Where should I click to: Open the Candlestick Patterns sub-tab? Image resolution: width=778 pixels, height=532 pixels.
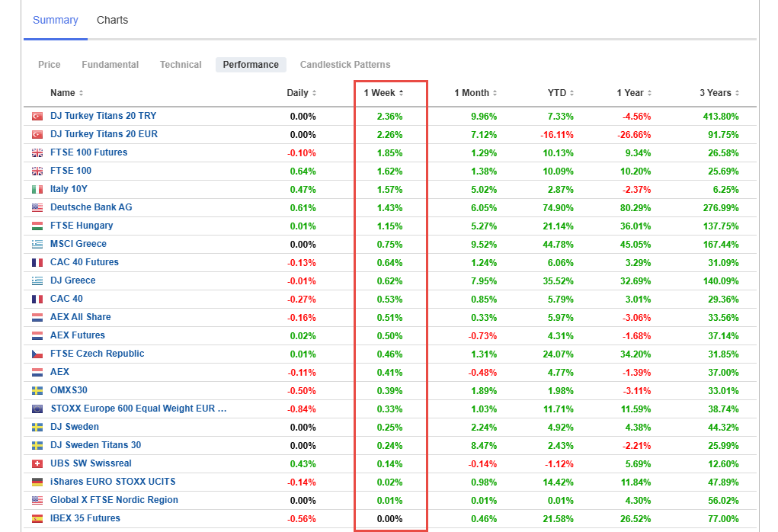(345, 65)
